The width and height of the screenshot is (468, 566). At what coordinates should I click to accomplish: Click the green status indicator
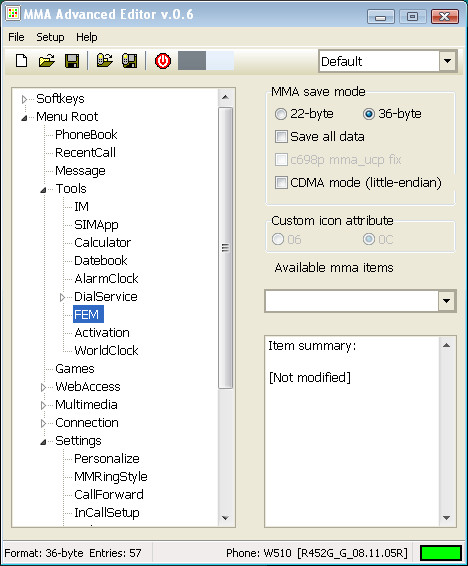(x=441, y=553)
